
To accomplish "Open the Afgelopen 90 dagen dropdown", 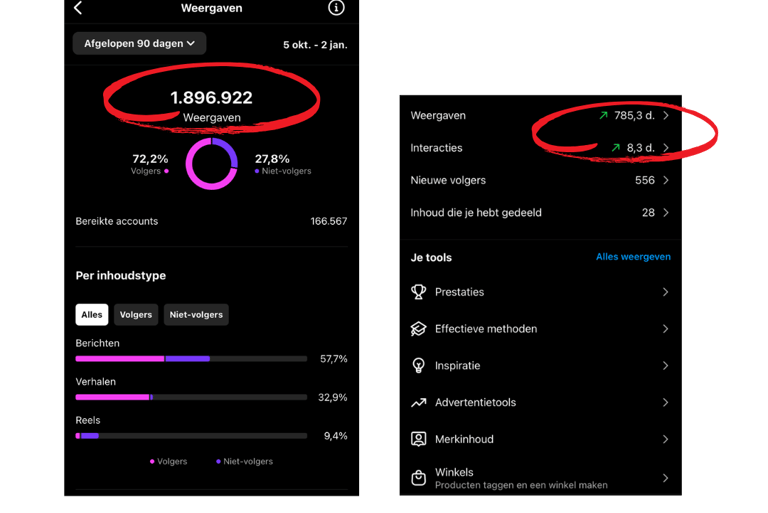I will pyautogui.click(x=140, y=43).
